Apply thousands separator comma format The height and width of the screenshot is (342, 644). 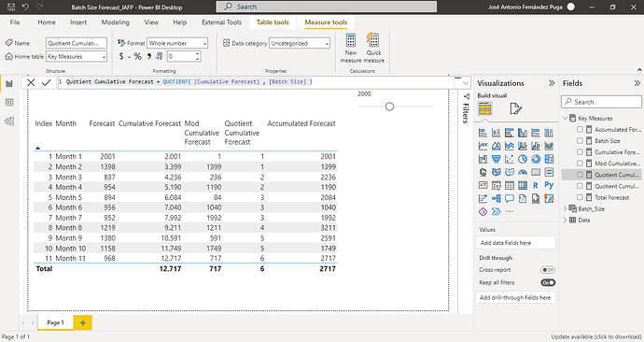[149, 56]
